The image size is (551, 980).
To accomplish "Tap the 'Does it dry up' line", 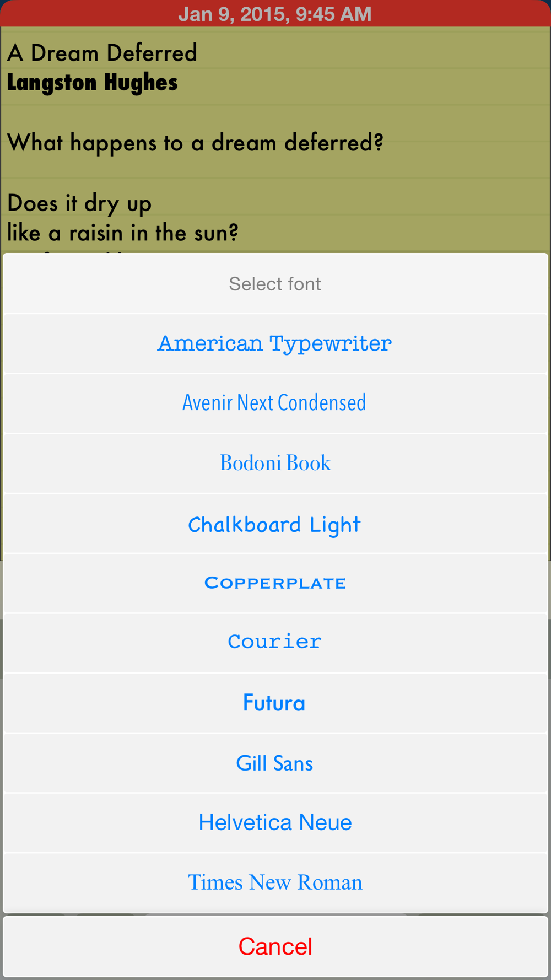I will click(x=79, y=204).
